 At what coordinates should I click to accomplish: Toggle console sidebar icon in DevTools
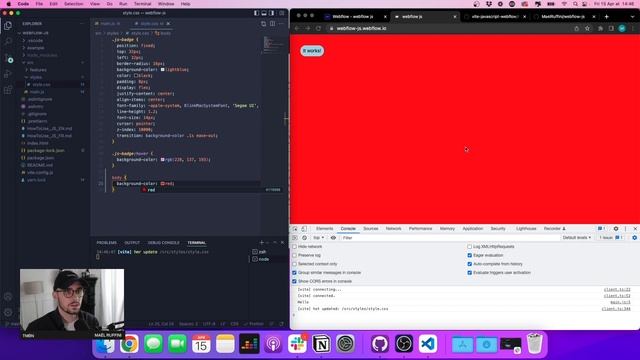[295, 238]
